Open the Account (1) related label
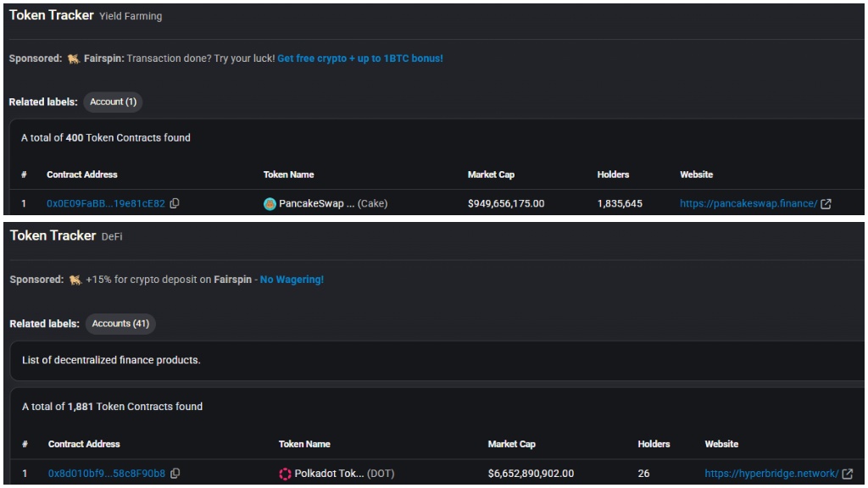Viewport: 868px width, 488px height. pos(113,102)
